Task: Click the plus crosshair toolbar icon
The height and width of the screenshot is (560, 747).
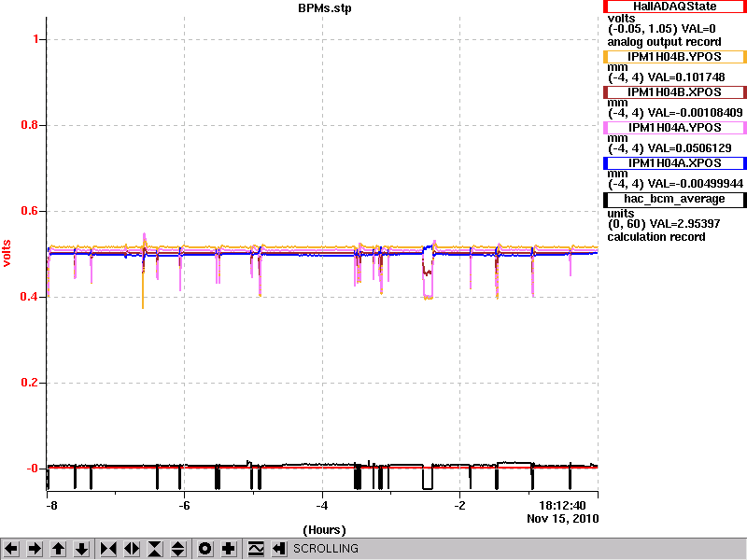Action: point(228,549)
